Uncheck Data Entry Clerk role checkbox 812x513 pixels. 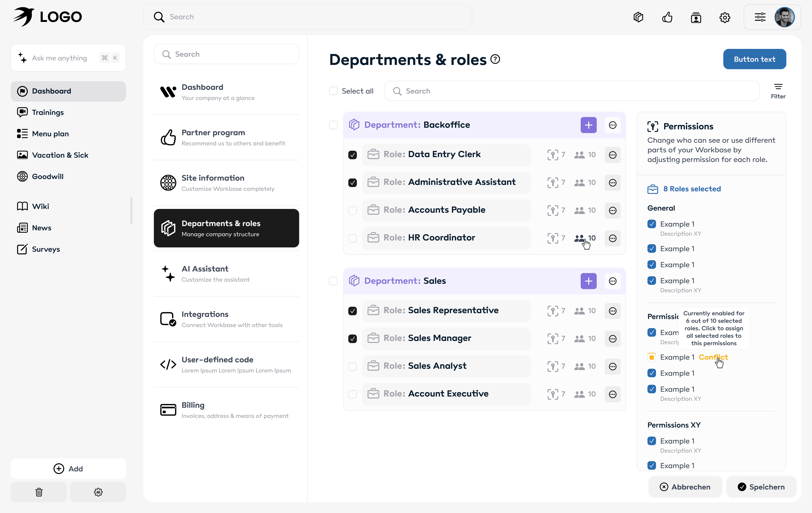click(x=352, y=155)
